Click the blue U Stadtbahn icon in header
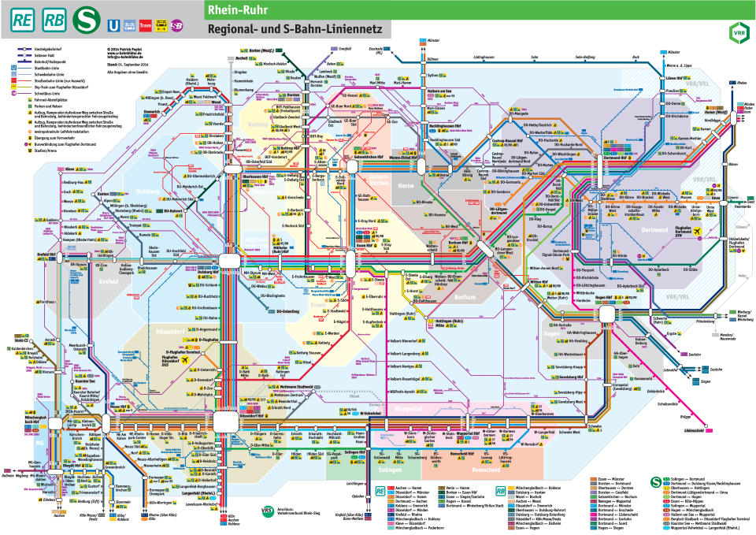 (113, 25)
